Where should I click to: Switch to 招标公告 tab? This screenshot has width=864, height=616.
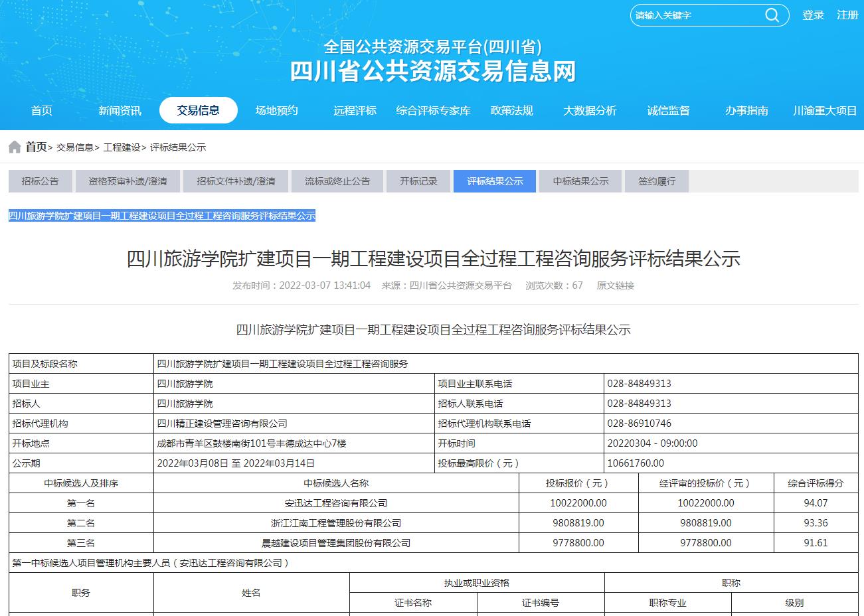coord(40,181)
